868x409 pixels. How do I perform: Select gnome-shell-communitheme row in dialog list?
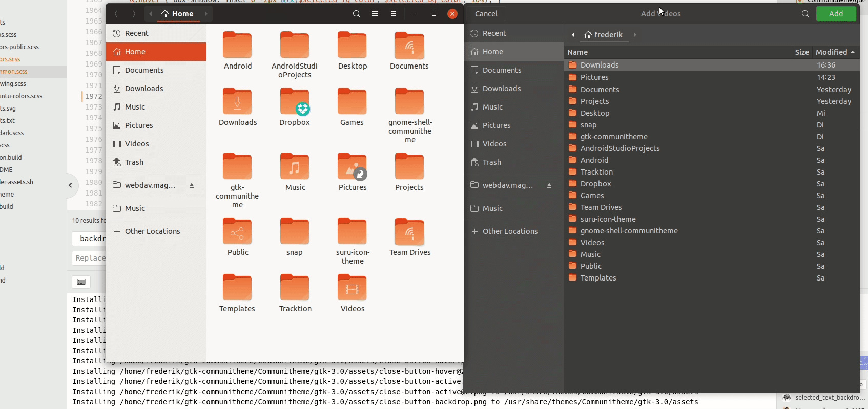coord(712,231)
